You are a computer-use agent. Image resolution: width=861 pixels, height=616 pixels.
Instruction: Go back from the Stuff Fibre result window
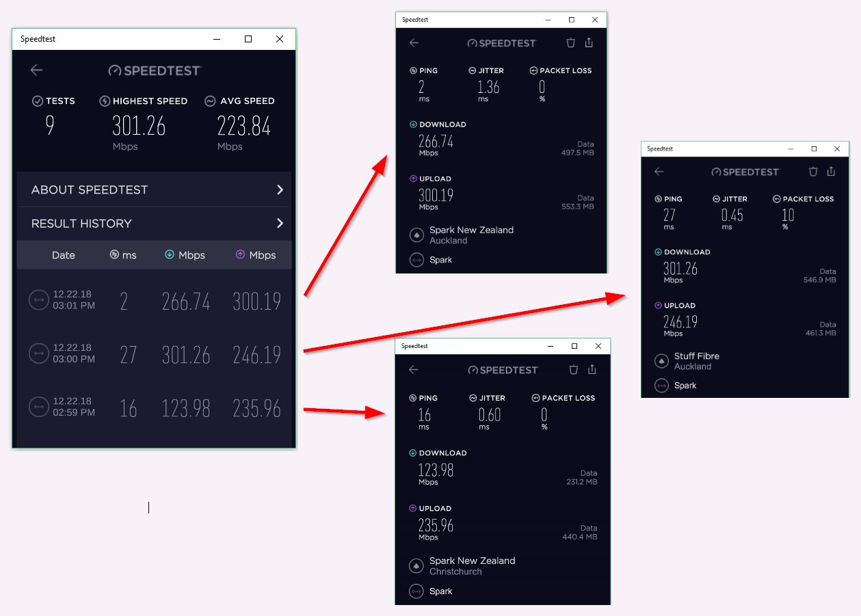pyautogui.click(x=659, y=172)
